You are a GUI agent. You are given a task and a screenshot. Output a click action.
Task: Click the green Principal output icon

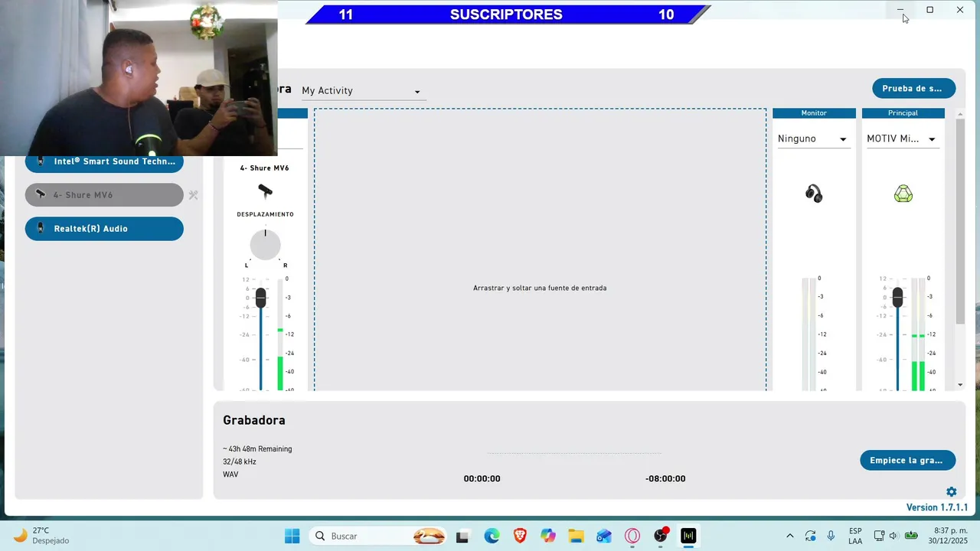pos(903,194)
